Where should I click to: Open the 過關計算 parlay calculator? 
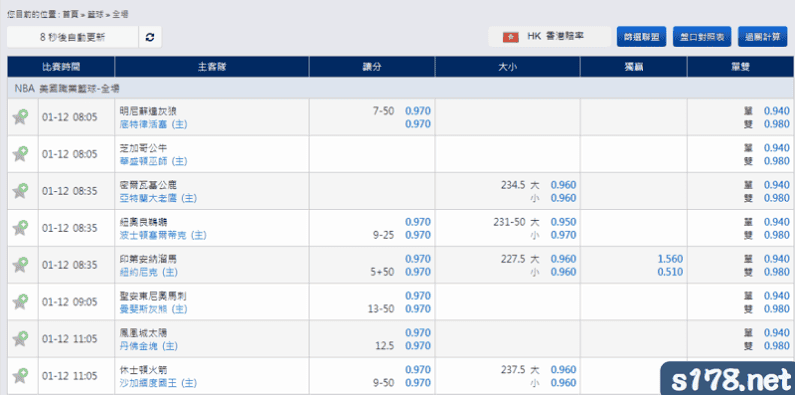(x=763, y=37)
